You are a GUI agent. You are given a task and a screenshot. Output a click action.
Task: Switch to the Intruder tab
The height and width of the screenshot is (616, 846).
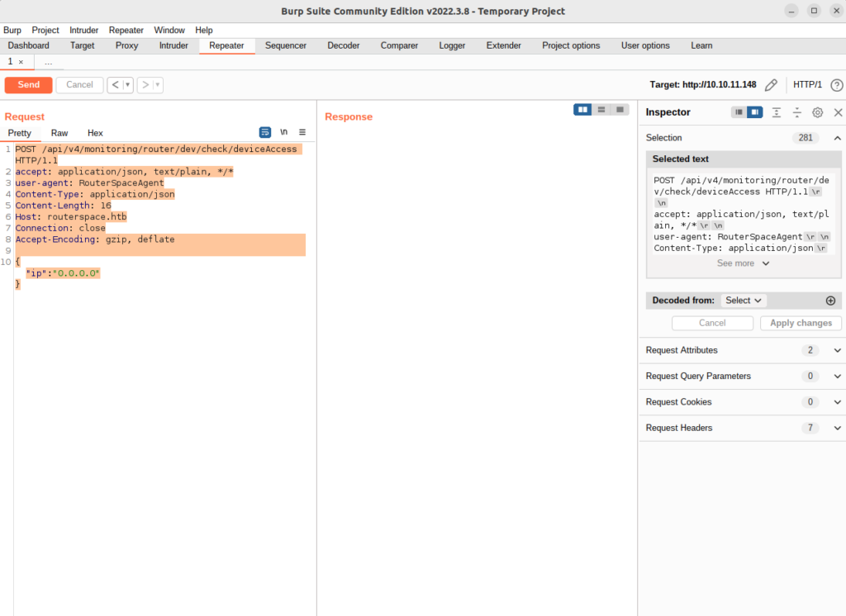tap(173, 46)
